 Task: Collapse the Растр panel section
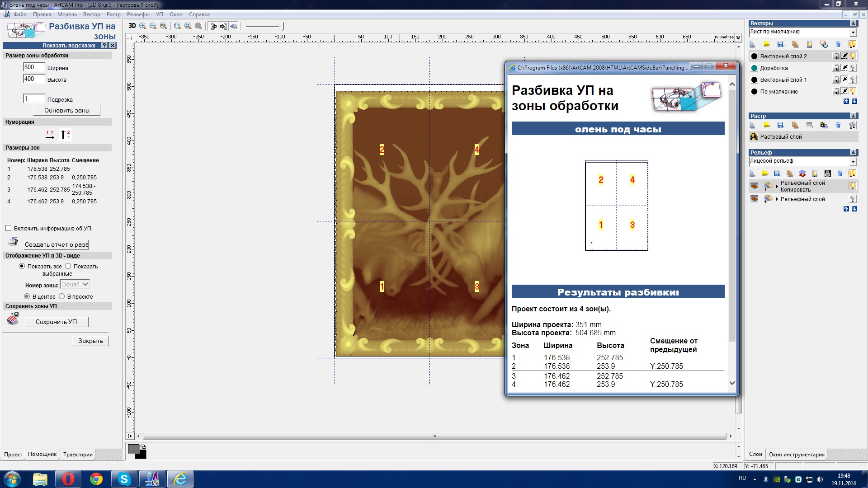point(854,116)
